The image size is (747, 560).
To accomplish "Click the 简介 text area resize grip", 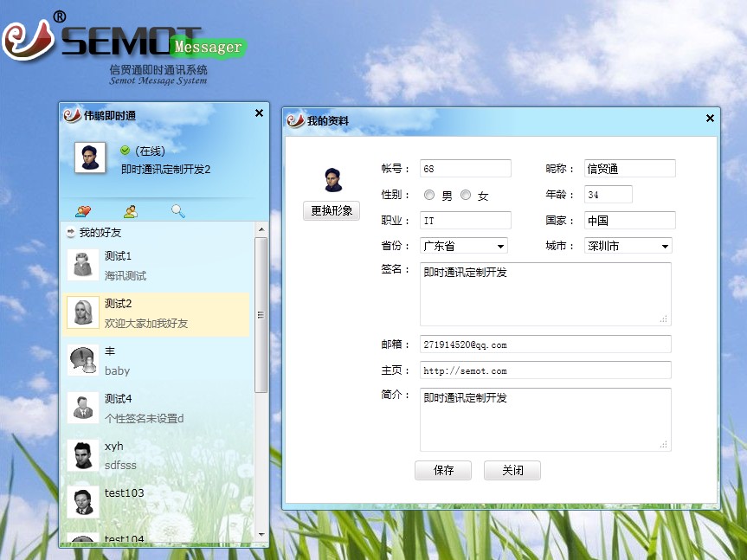I will 664,444.
